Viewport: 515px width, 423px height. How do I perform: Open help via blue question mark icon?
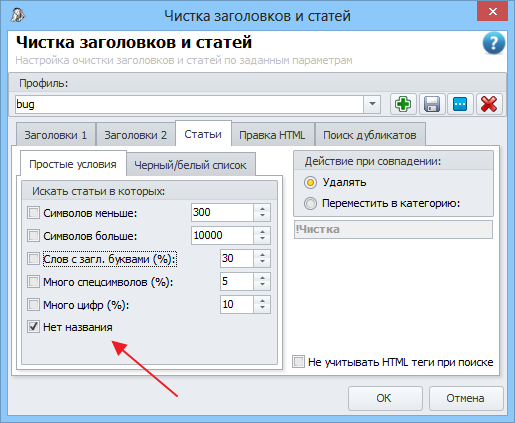493,43
